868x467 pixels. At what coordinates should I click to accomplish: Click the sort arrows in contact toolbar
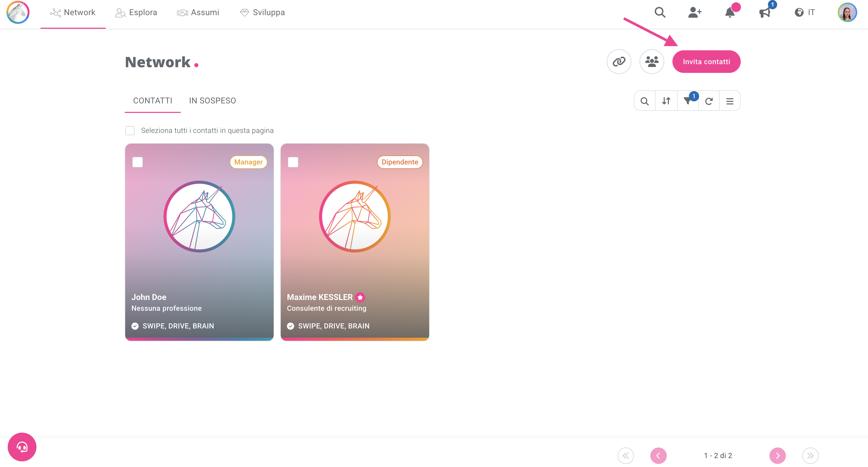tap(666, 101)
